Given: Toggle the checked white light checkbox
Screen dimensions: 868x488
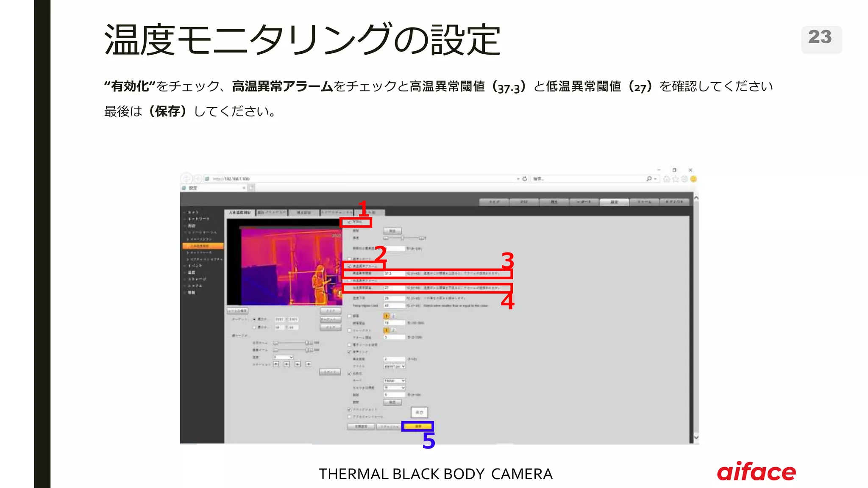Looking at the screenshot, I should [x=350, y=374].
